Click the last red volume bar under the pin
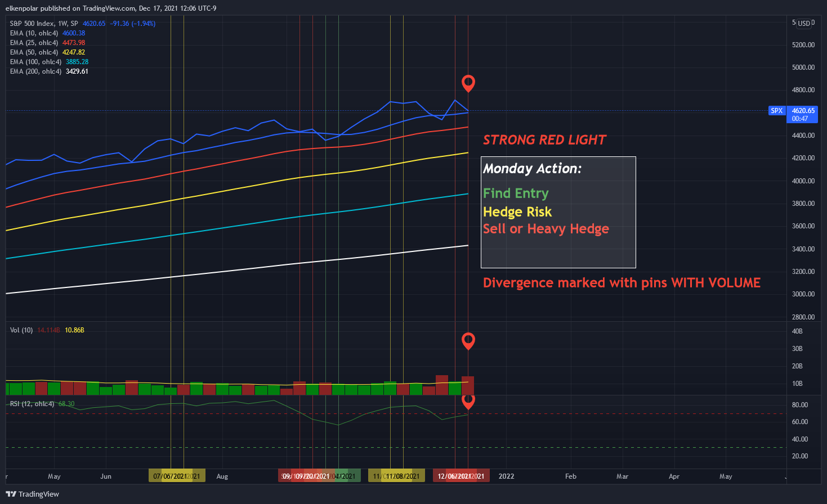 [x=468, y=385]
